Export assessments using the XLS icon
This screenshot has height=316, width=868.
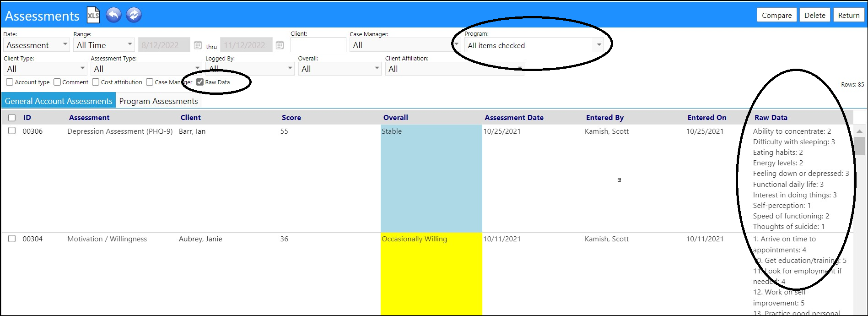tap(93, 15)
